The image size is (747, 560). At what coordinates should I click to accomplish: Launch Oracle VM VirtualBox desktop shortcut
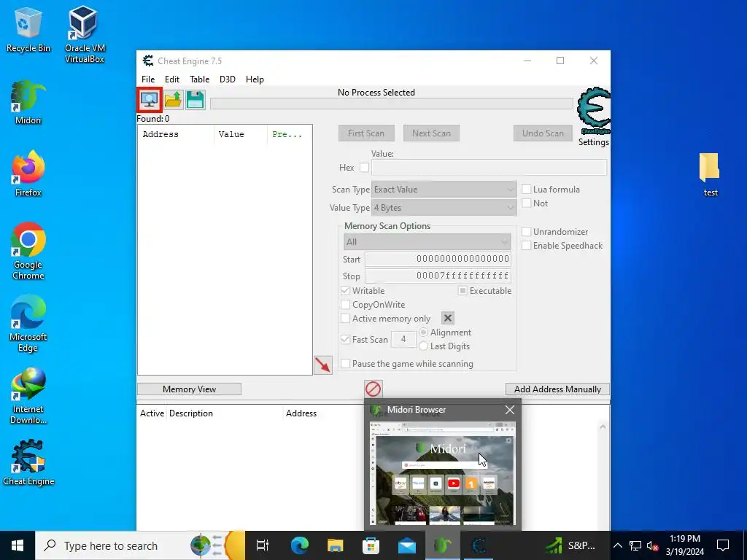tap(85, 34)
